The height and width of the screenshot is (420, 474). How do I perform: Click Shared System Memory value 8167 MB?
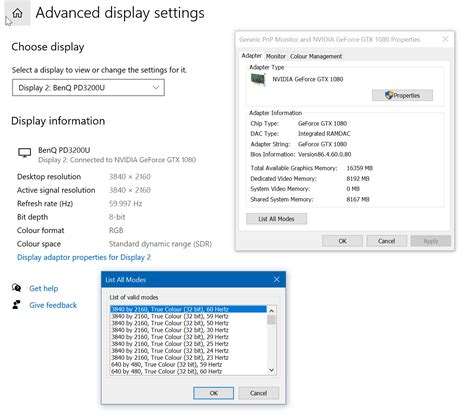click(358, 199)
